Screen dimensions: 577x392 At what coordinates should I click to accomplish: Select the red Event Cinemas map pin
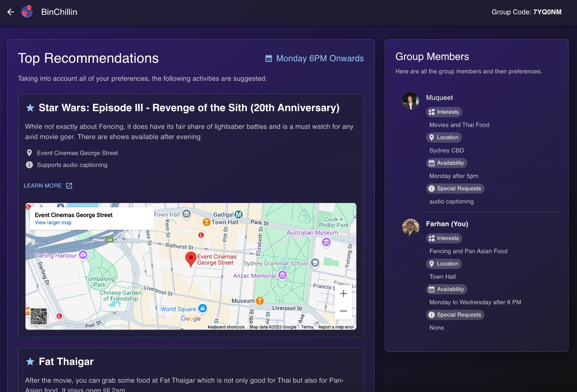click(191, 259)
